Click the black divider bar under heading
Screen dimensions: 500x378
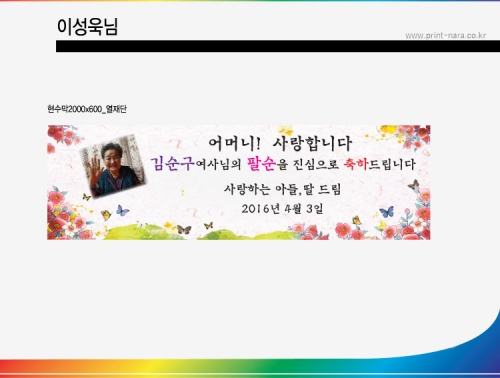coord(278,46)
